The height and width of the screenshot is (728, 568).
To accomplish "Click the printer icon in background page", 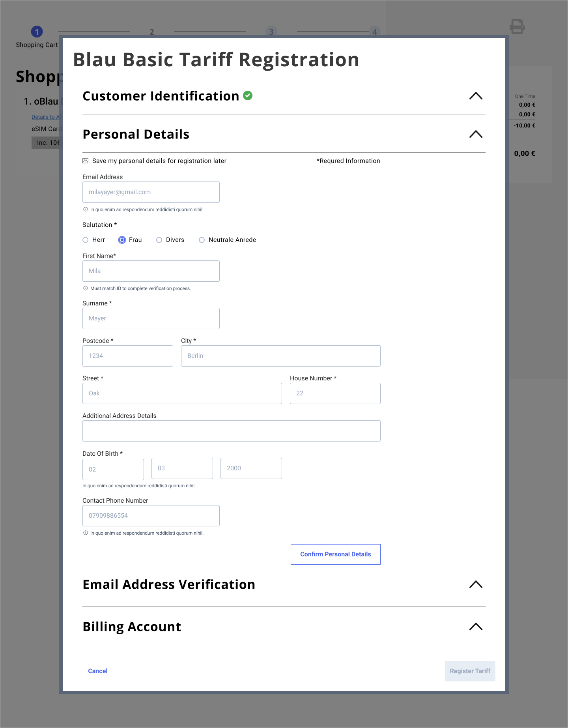I will click(517, 26).
